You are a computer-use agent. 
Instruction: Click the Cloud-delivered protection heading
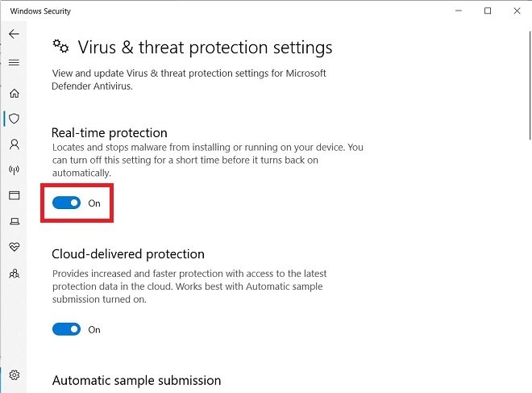[x=128, y=254]
